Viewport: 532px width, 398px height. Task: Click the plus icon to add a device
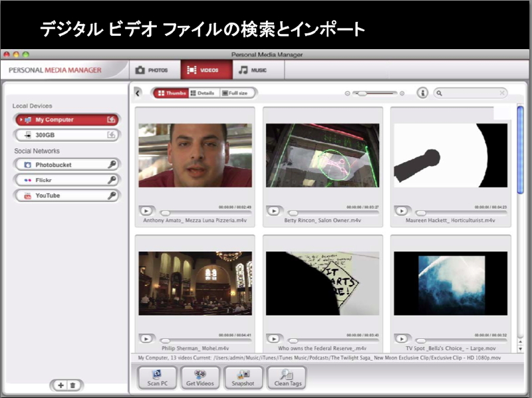[x=61, y=385]
